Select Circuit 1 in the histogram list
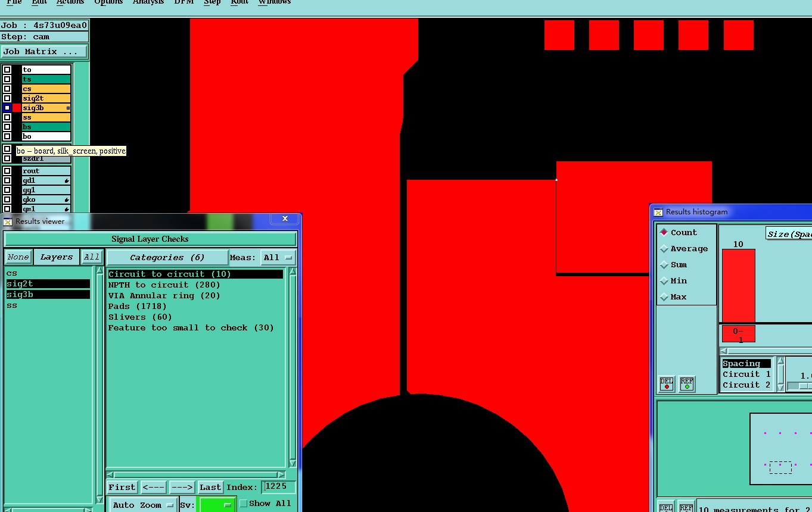Viewport: 812px width, 512px height. coord(746,374)
